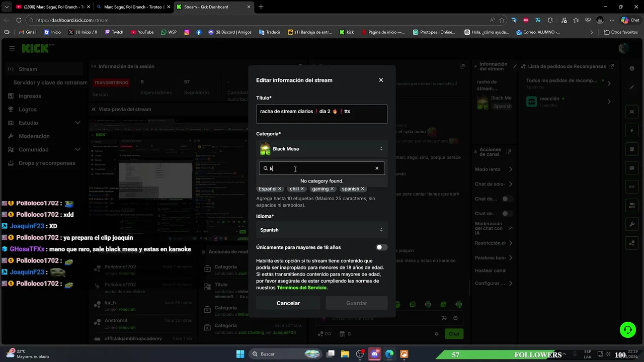Click the stream preview icon in right rail
Screen dimensions: 644x362
(632, 112)
